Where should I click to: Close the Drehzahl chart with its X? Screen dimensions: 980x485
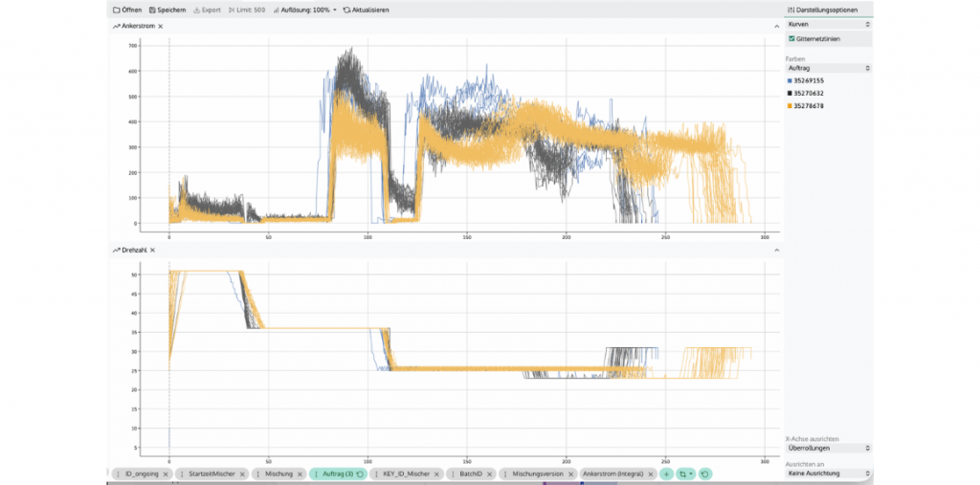coord(152,250)
